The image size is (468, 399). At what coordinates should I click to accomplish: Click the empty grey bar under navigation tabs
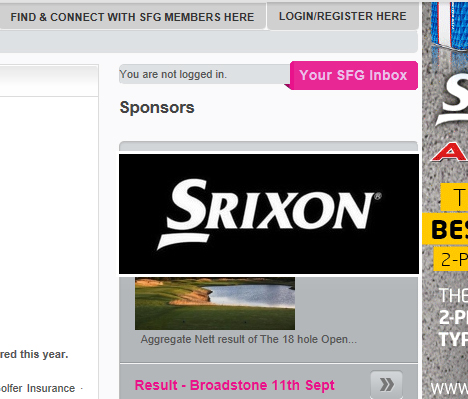209,42
